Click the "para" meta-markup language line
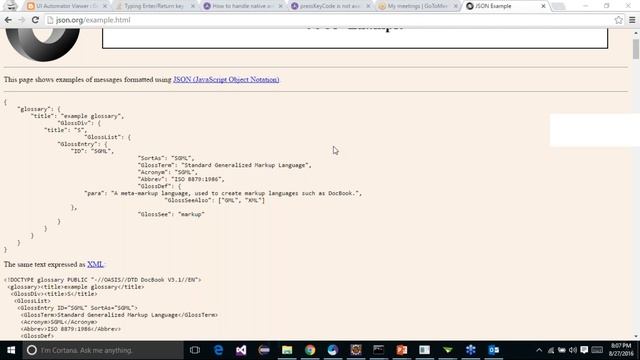The width and height of the screenshot is (640, 360). point(223,193)
